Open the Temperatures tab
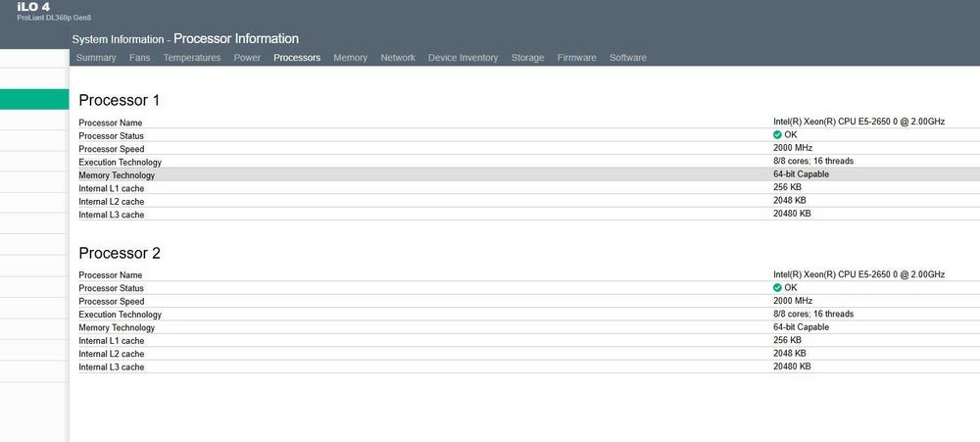980x442 pixels. (x=192, y=58)
